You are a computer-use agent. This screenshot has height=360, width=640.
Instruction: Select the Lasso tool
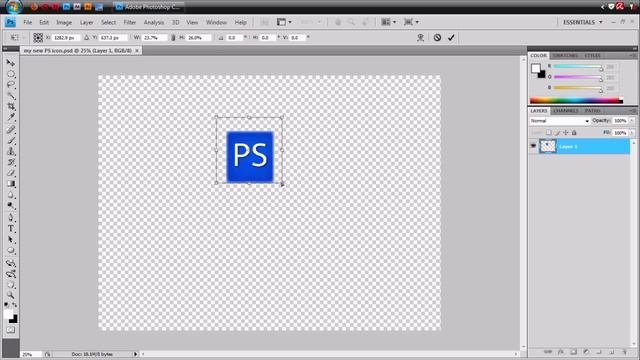pyautogui.click(x=11, y=85)
